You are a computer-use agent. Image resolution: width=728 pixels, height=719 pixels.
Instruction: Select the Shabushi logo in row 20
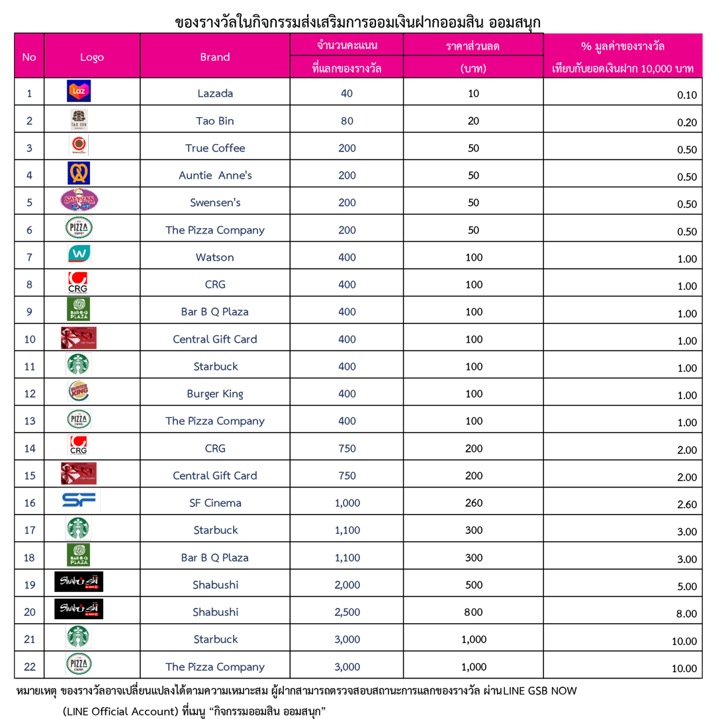(x=79, y=609)
